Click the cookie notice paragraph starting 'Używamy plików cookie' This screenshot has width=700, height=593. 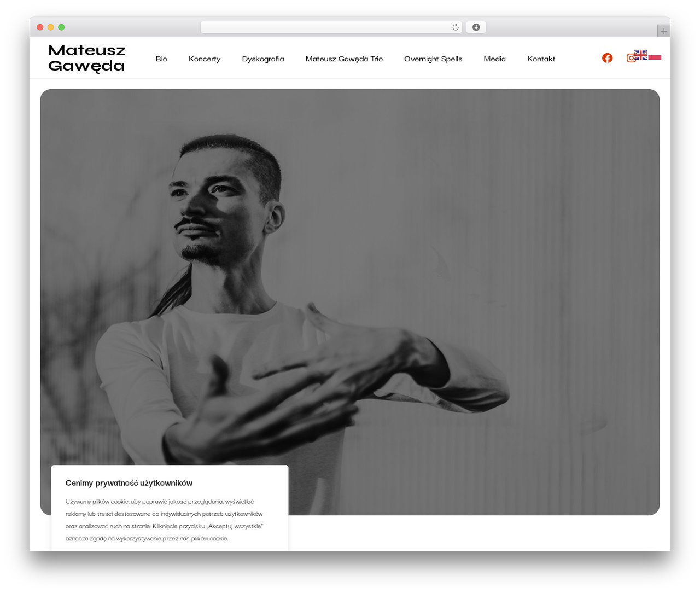[x=164, y=520]
